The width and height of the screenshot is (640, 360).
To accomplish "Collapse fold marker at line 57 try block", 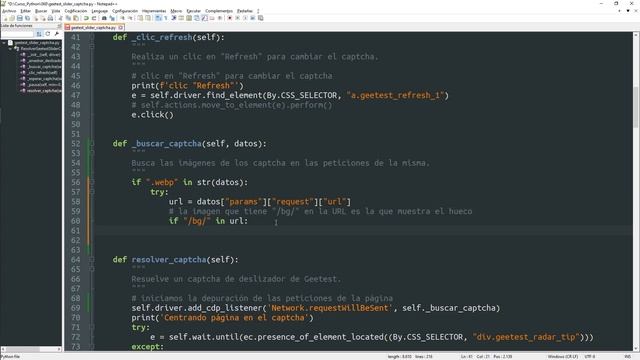I will pyautogui.click(x=92, y=192).
